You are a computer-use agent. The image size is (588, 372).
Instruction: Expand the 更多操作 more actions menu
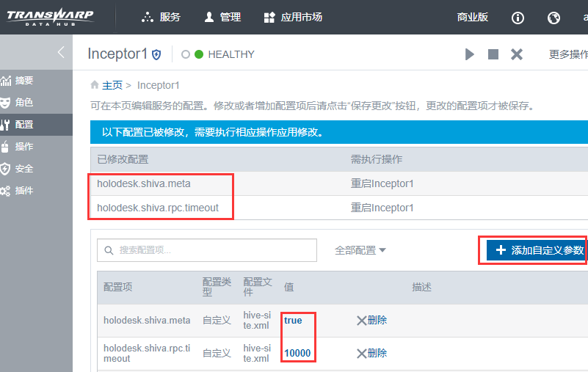click(567, 54)
